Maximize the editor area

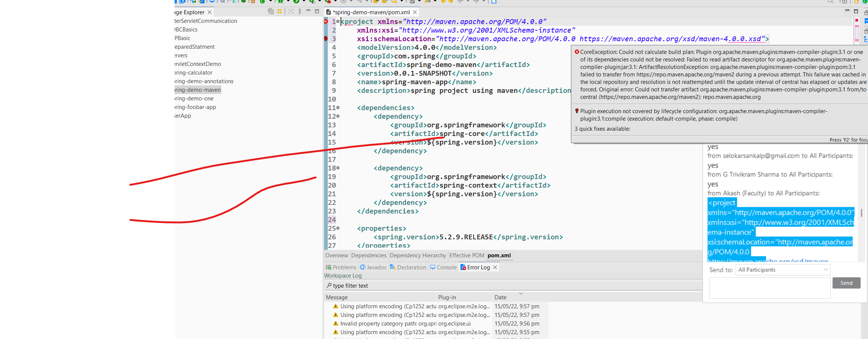pyautogui.click(x=856, y=11)
